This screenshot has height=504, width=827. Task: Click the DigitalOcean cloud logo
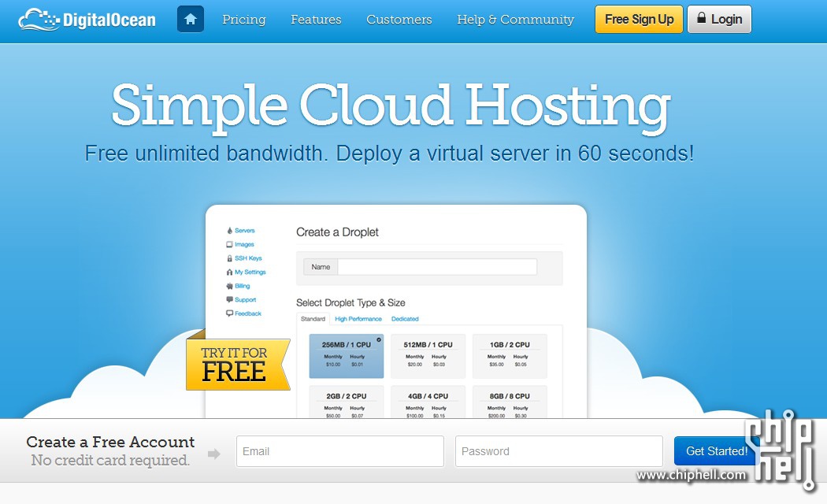click(x=87, y=20)
